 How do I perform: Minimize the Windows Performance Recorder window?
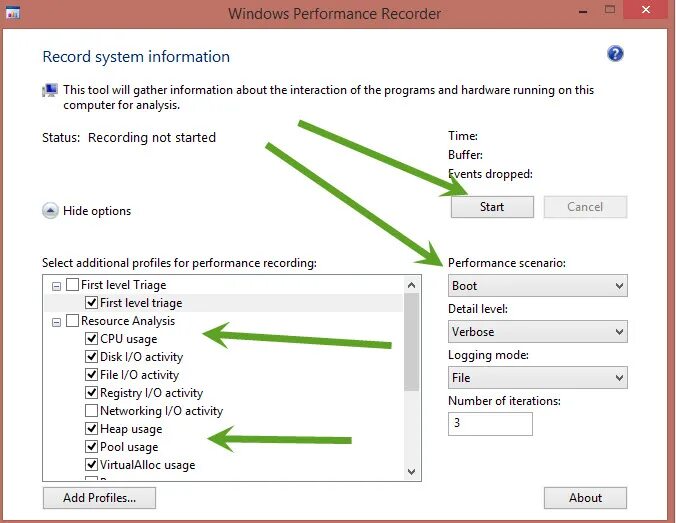(583, 11)
